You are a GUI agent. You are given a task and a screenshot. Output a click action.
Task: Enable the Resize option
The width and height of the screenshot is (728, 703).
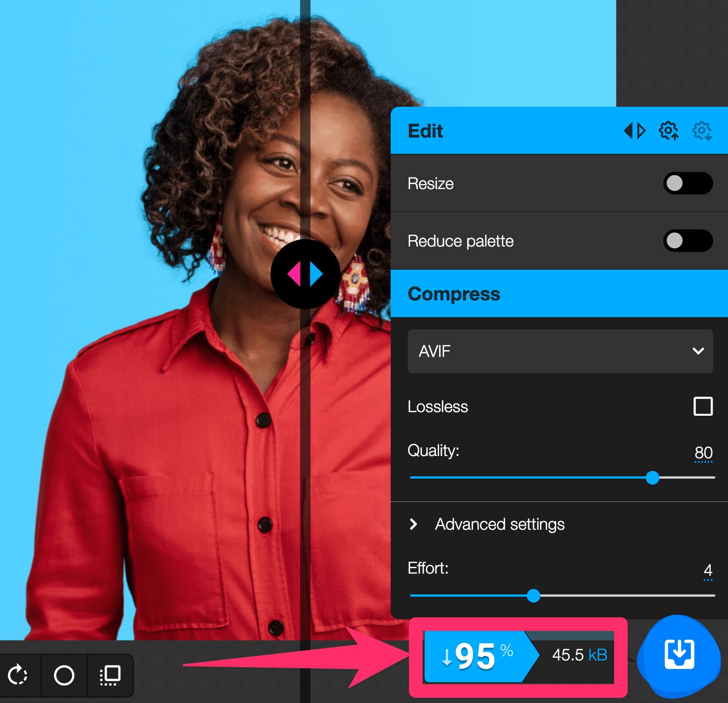tap(688, 184)
